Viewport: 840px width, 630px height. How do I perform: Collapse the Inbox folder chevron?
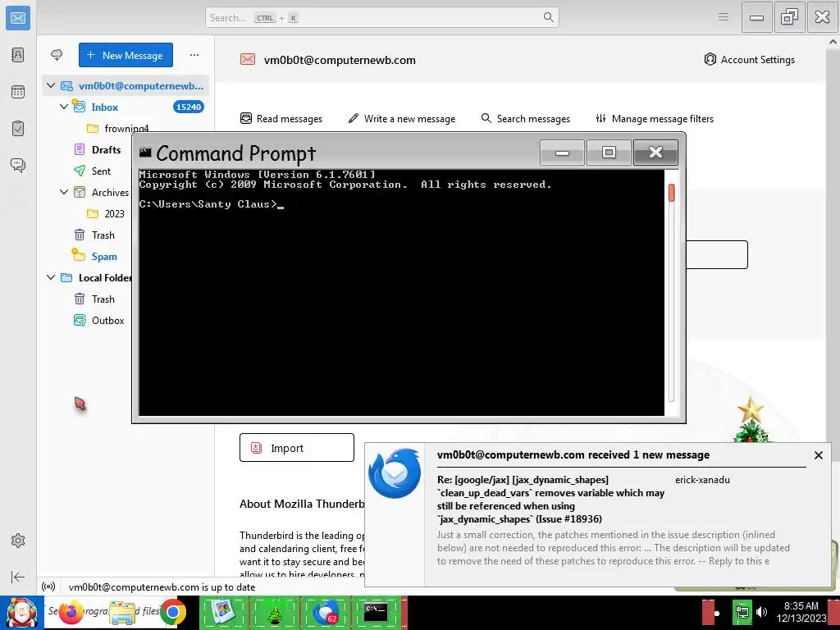click(64, 107)
